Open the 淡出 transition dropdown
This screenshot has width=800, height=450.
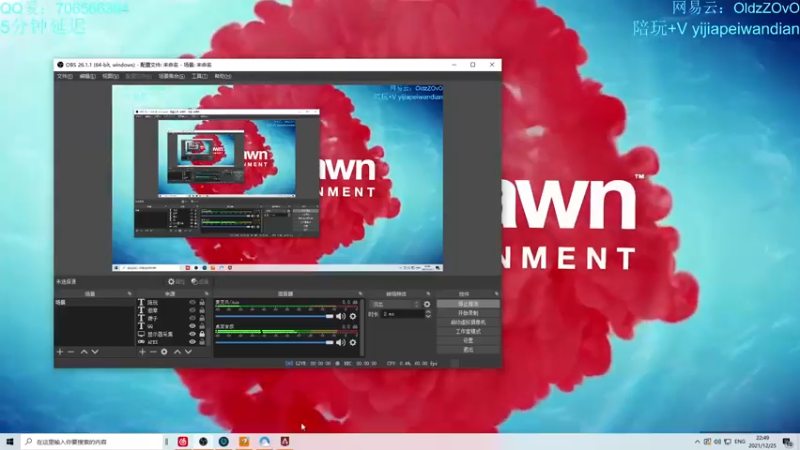tap(395, 304)
